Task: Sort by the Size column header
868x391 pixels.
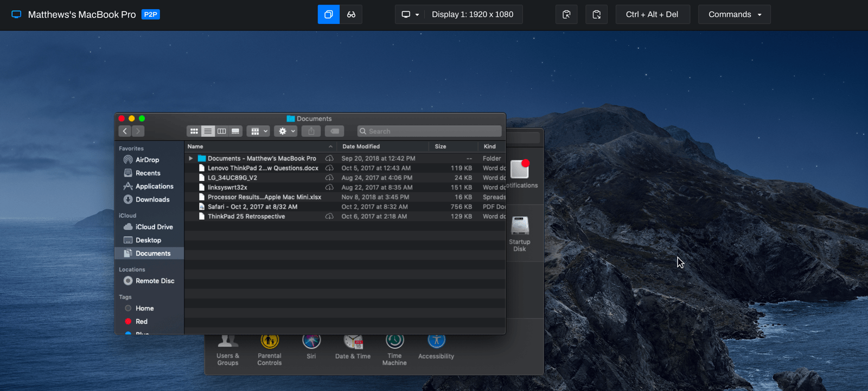Action: click(453, 146)
